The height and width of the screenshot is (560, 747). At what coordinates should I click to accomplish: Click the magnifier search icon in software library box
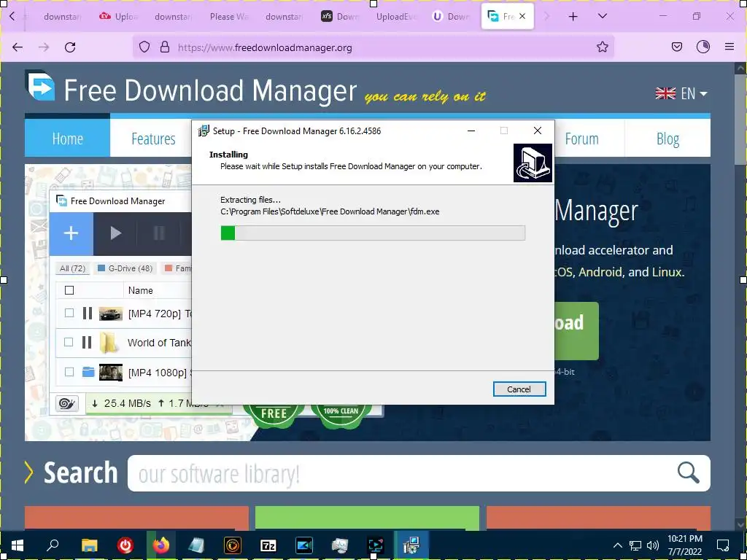pyautogui.click(x=689, y=472)
